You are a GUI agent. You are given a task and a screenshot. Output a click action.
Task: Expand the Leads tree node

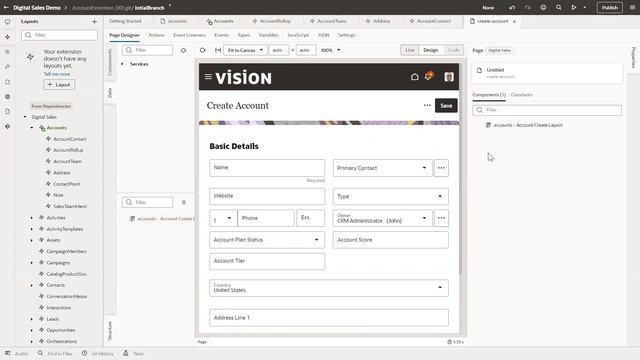point(32,319)
